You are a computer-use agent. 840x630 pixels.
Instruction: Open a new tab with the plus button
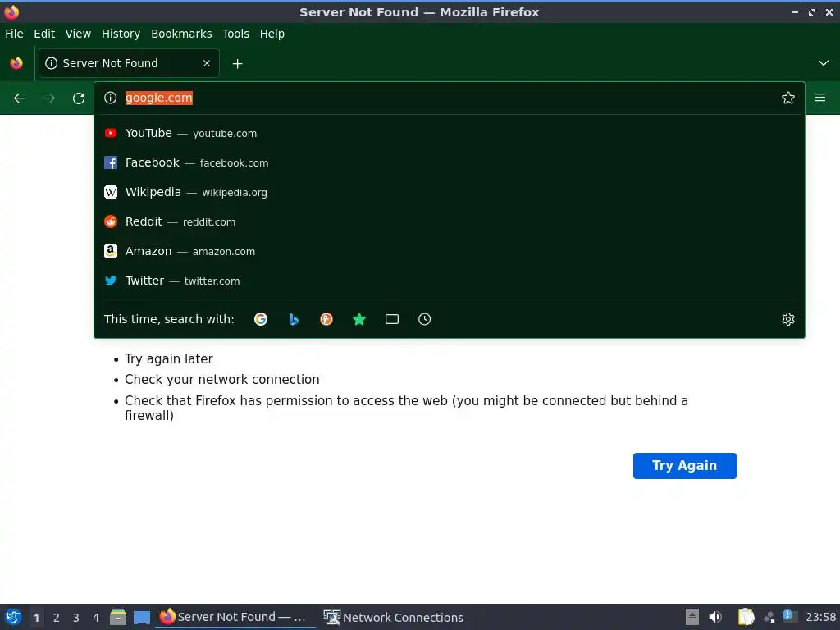pos(237,64)
